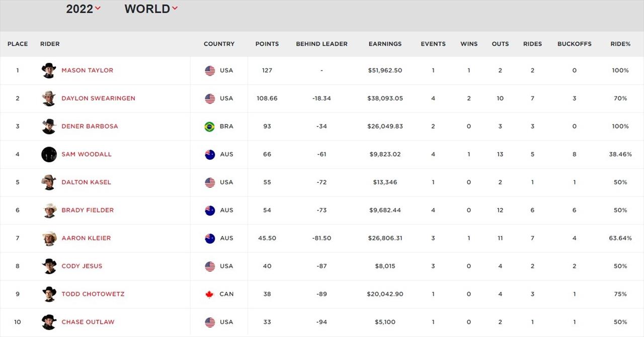Screen dimensions: 644x337
Task: Open Dalton Kasel's rider profile link
Action: tap(86, 182)
